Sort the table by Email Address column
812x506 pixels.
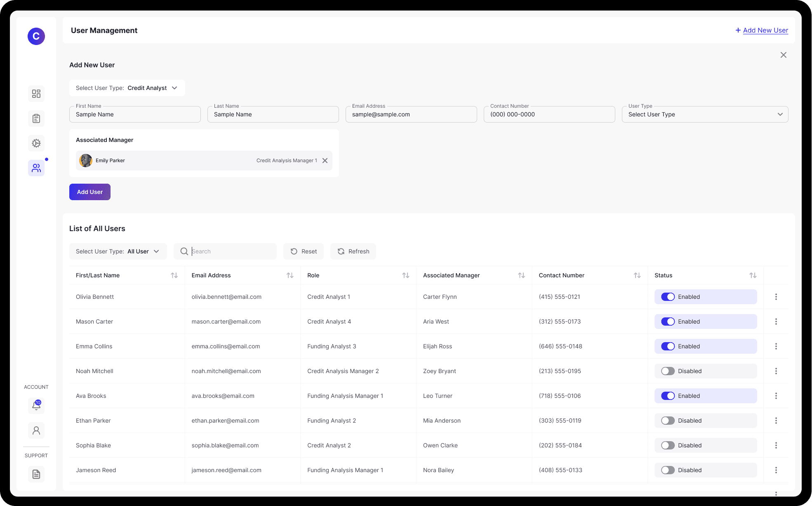click(x=290, y=275)
